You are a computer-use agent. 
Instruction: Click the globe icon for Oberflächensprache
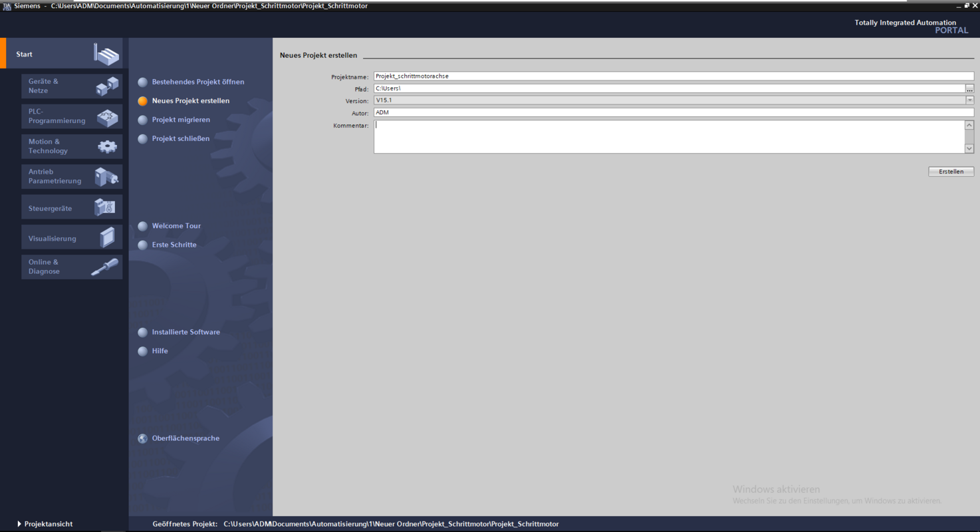click(x=142, y=439)
